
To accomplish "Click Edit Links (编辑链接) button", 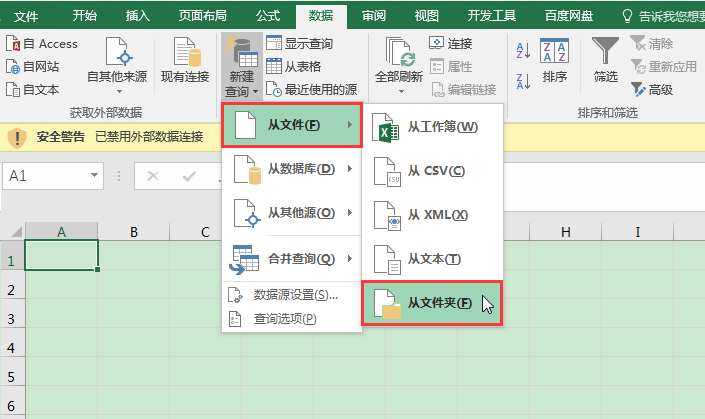I will click(464, 89).
